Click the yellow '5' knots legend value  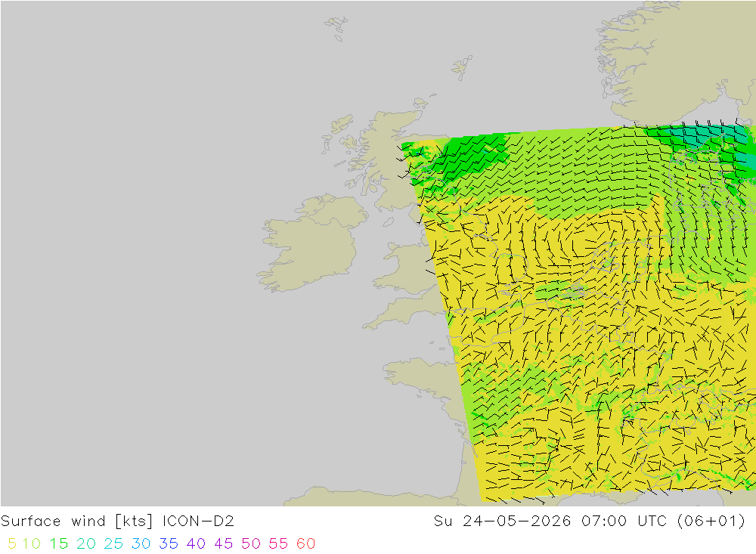(12, 543)
